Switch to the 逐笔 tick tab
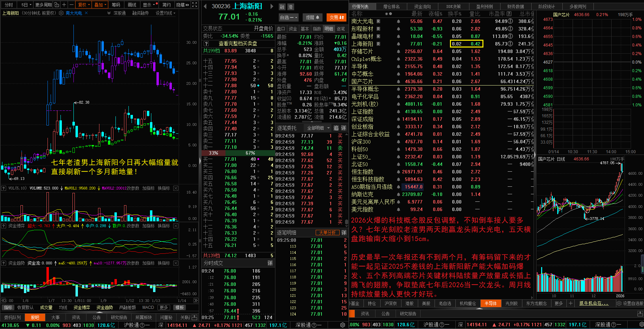Screen dimensions: 644x329 coord(341,29)
